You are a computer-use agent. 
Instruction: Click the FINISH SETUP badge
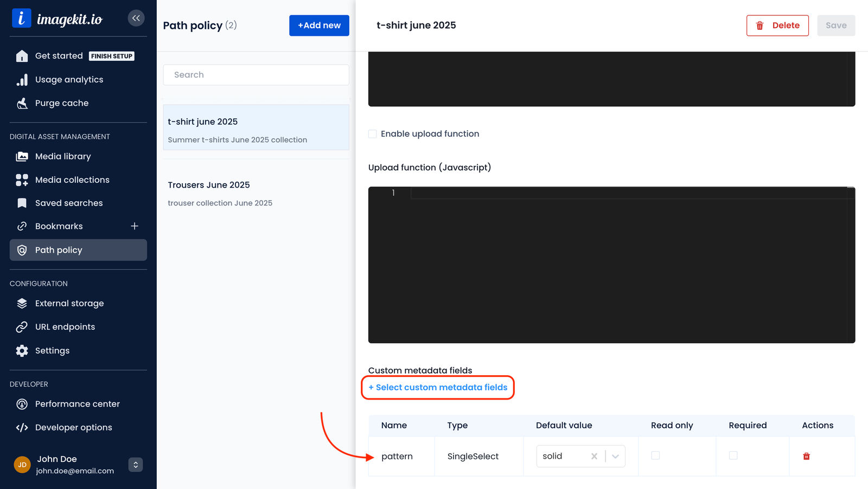[x=112, y=56]
